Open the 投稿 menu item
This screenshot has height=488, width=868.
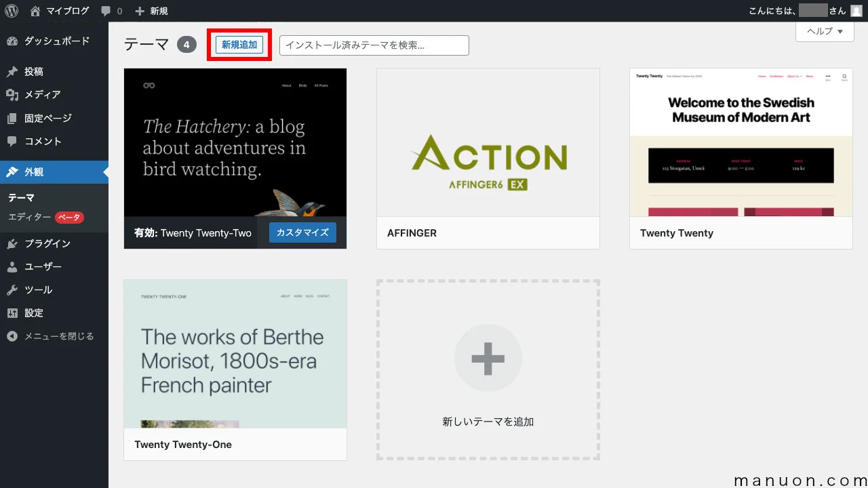click(54, 72)
